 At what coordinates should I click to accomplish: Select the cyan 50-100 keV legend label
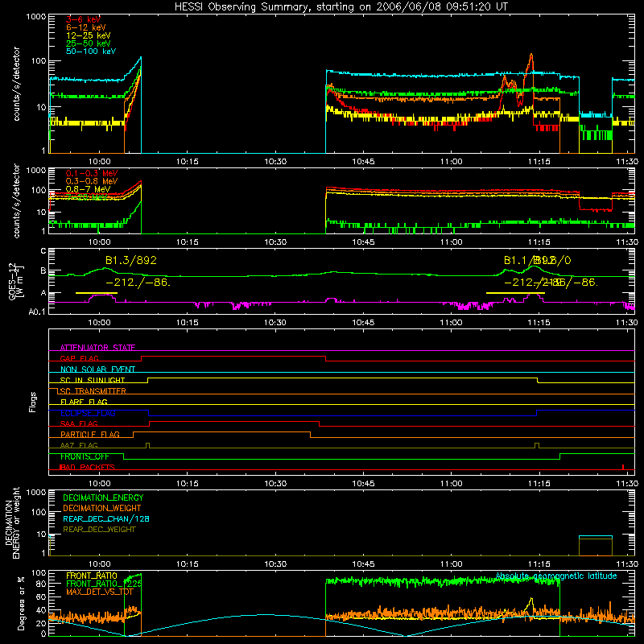click(90, 51)
